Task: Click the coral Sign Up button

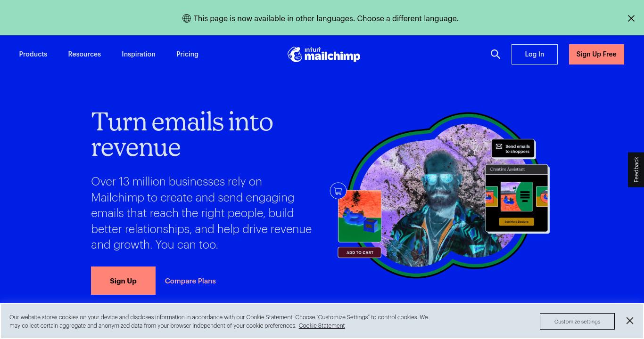Action: (x=123, y=281)
